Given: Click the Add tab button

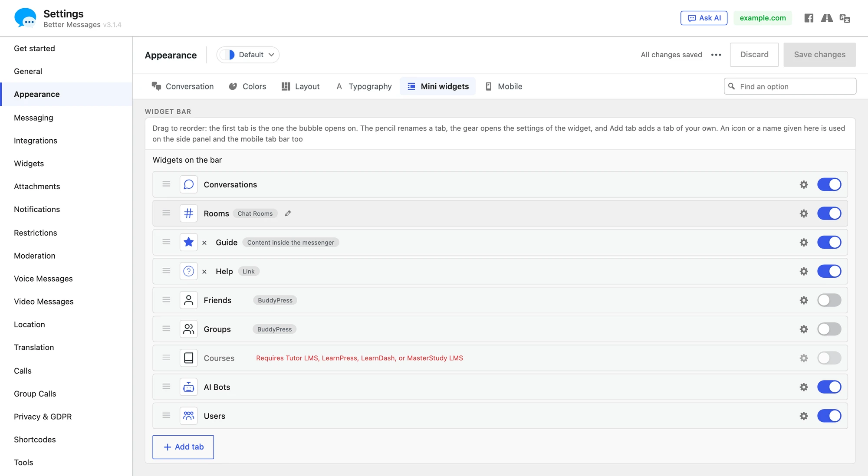Looking at the screenshot, I should click(x=183, y=447).
